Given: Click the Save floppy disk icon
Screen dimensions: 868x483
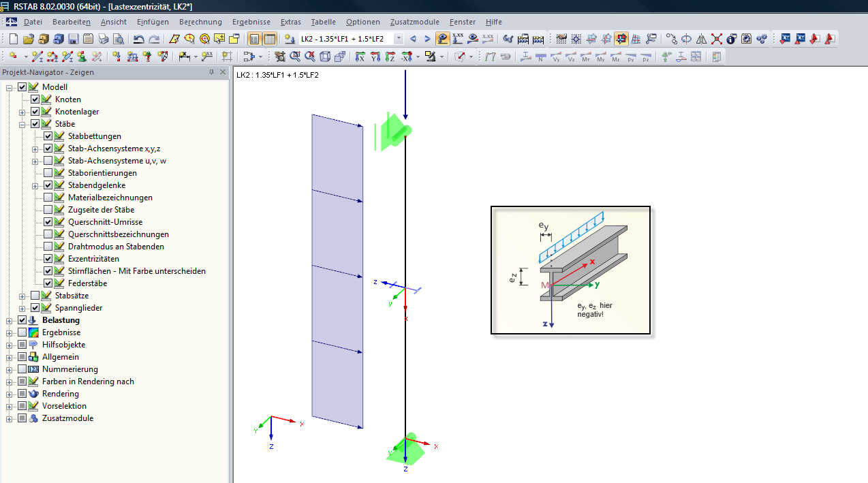Looking at the screenshot, I should [x=74, y=39].
